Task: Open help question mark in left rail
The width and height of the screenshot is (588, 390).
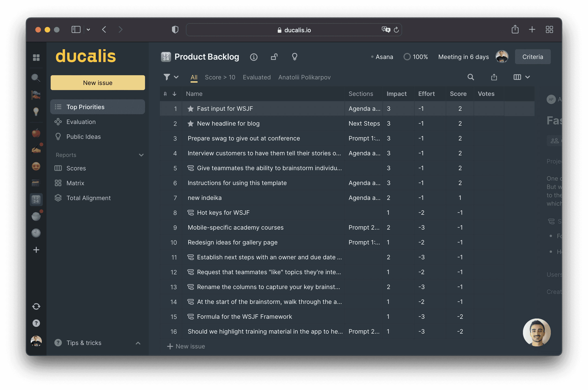Action: pos(36,323)
